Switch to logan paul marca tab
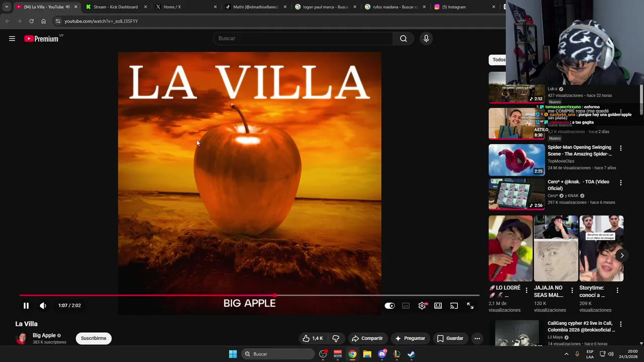 [325, 7]
